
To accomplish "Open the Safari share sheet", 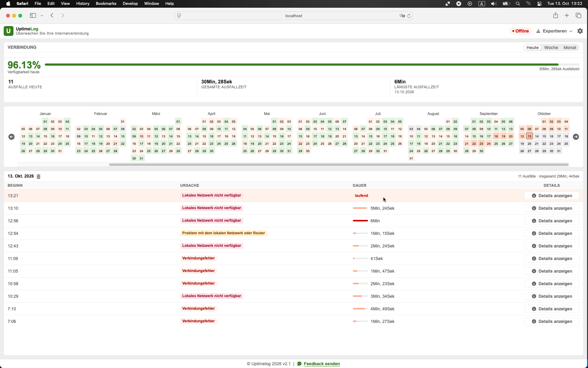I will pos(556,16).
